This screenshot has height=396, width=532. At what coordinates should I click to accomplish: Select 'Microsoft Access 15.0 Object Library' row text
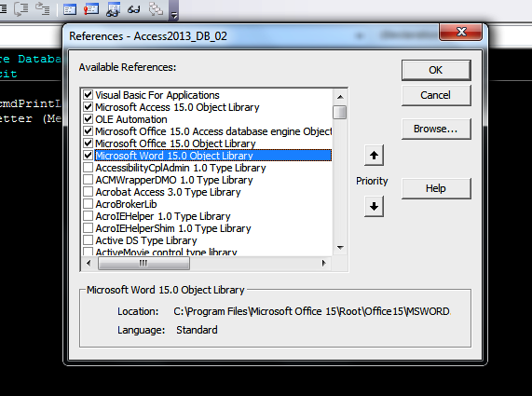177,107
